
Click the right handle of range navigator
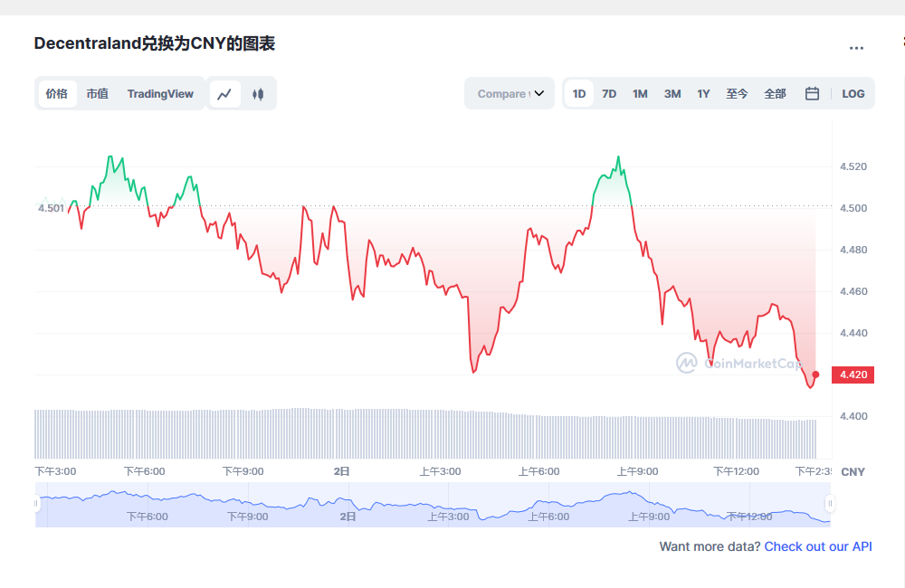(830, 503)
